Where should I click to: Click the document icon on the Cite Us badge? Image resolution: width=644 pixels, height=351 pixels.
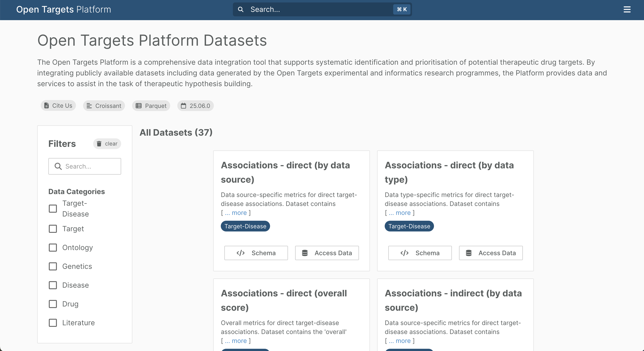pos(47,105)
